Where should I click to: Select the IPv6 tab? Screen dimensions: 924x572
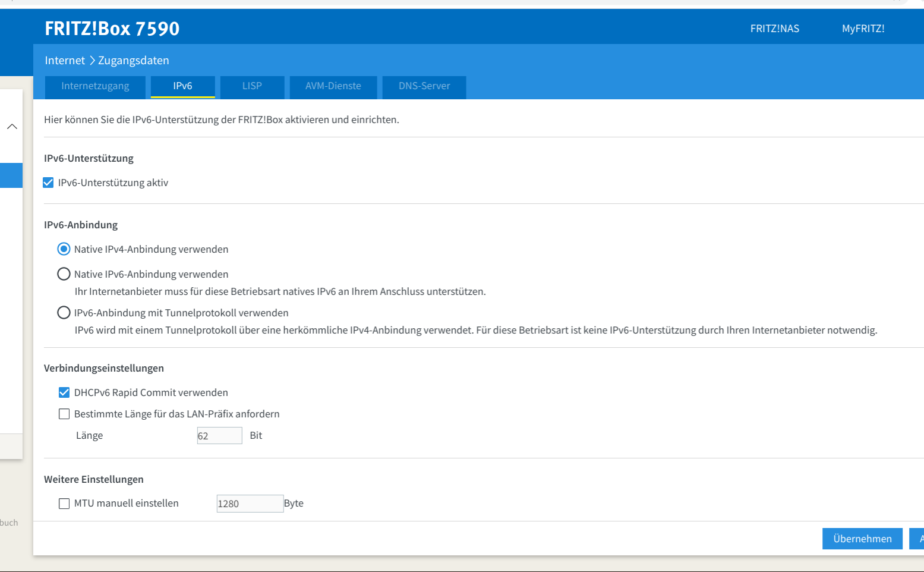click(x=182, y=87)
